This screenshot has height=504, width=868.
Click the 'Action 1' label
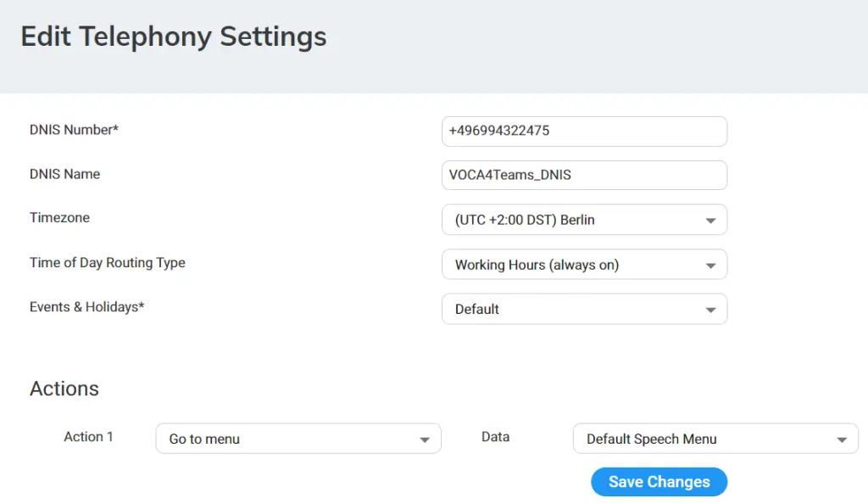88,436
